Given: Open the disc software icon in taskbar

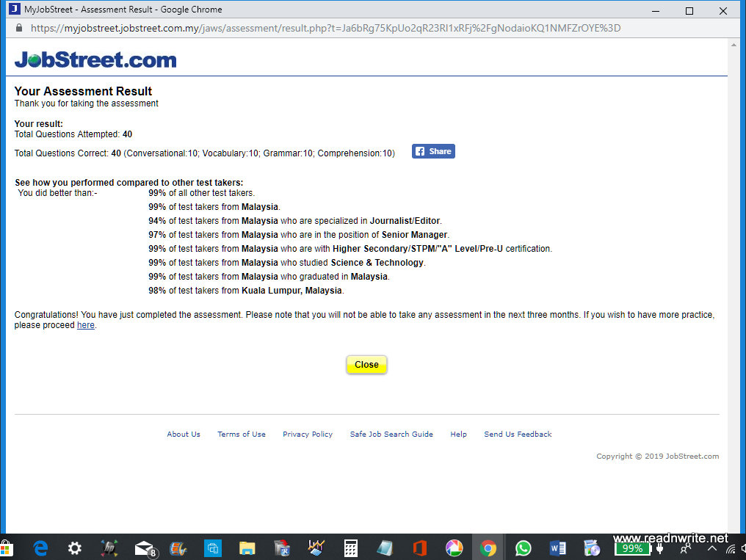Looking at the screenshot, I should [x=592, y=548].
